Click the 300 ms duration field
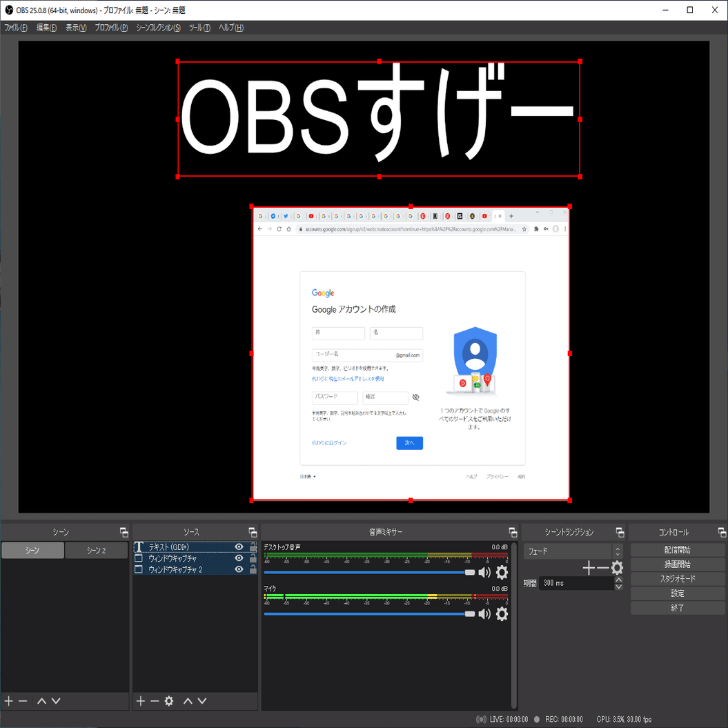728x728 pixels. coord(576,583)
